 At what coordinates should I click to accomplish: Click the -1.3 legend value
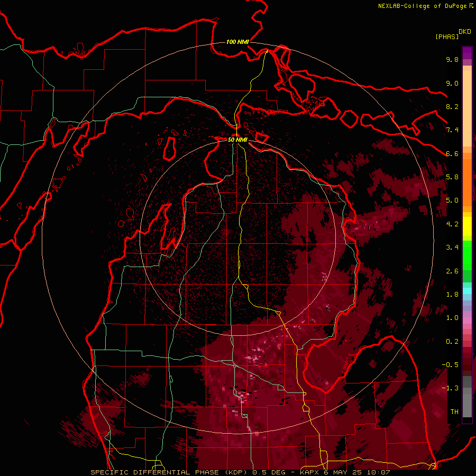tap(450, 388)
